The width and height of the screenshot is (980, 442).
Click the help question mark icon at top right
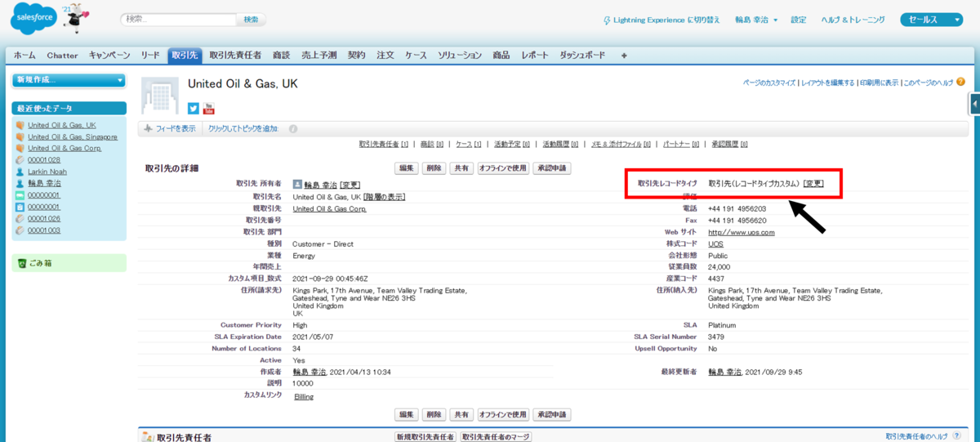tap(960, 83)
